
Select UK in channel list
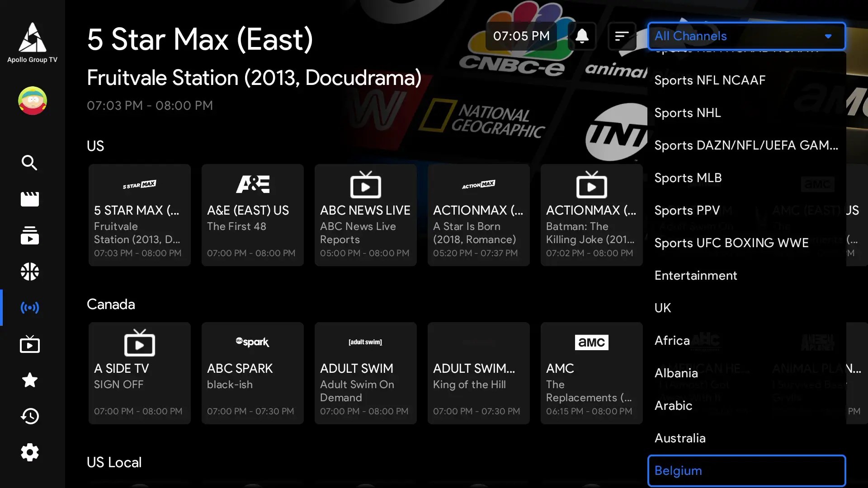[746, 308]
